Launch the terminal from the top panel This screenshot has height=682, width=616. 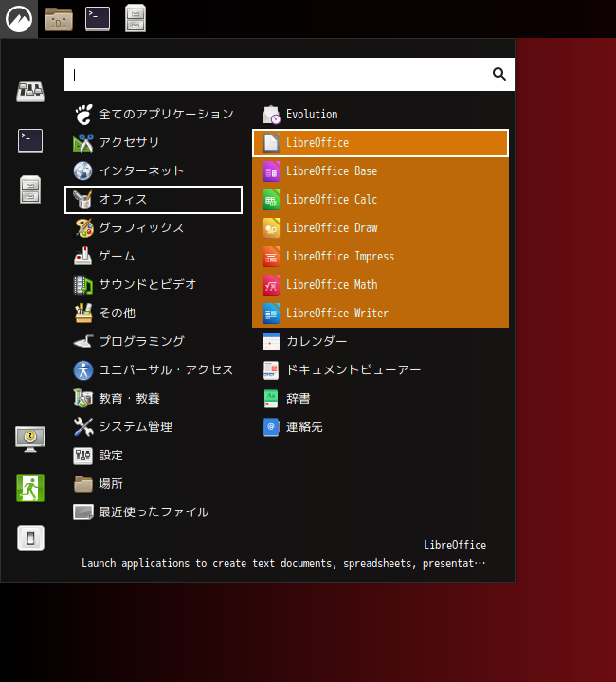tap(98, 19)
